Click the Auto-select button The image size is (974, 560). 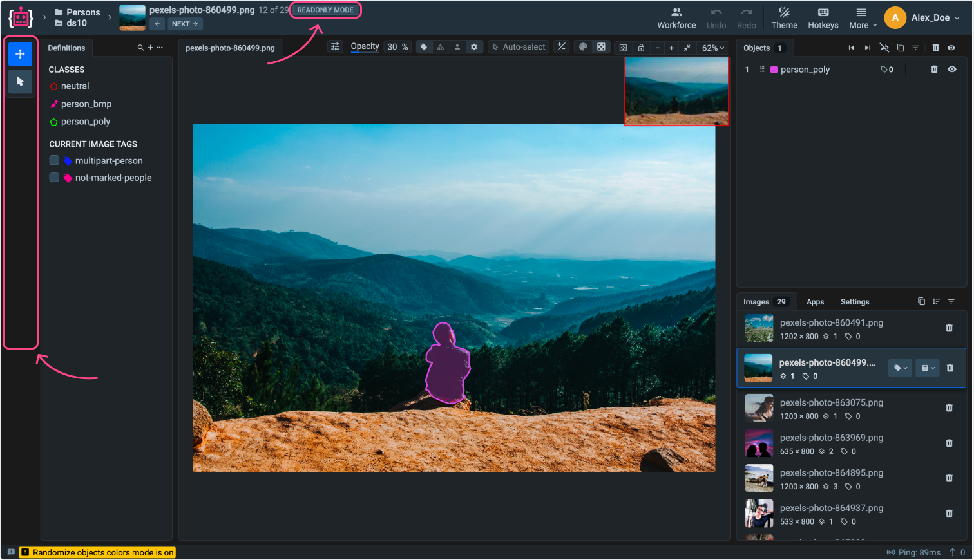pos(519,47)
